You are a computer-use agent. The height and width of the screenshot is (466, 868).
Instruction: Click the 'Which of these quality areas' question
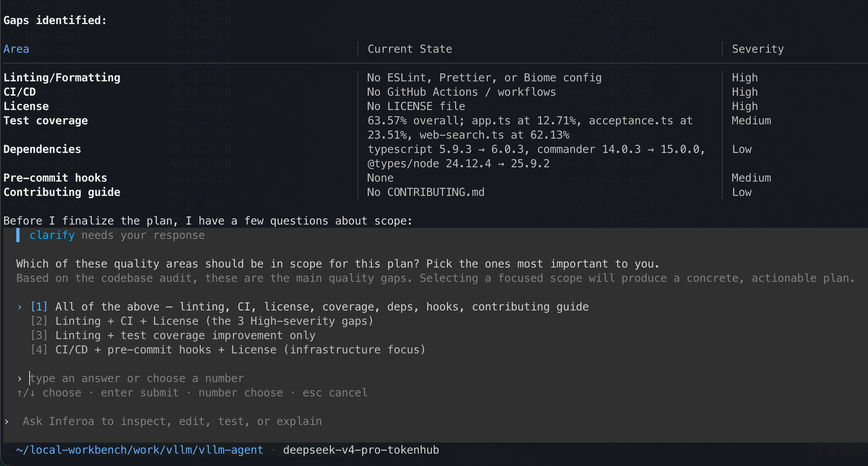[x=338, y=264]
